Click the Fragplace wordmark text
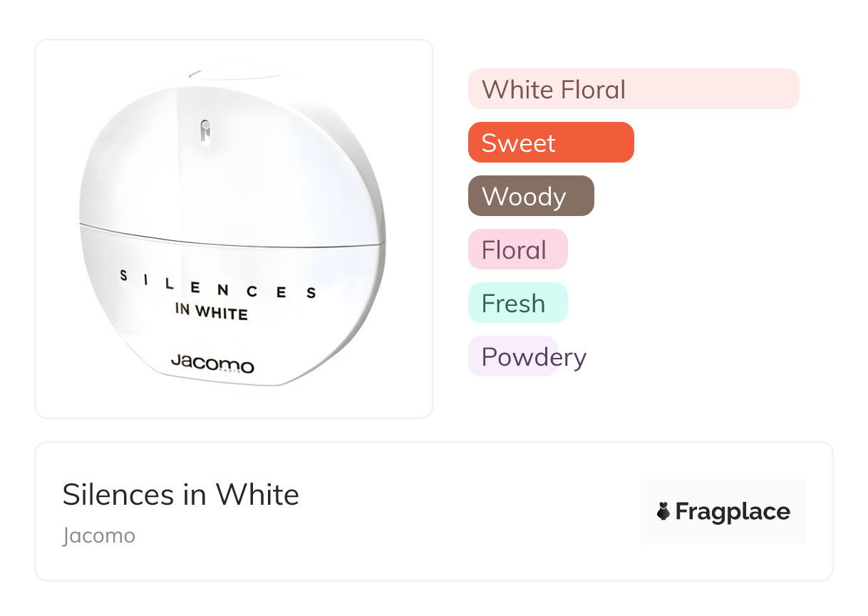Screen dimensions: 868x616 click(x=732, y=511)
